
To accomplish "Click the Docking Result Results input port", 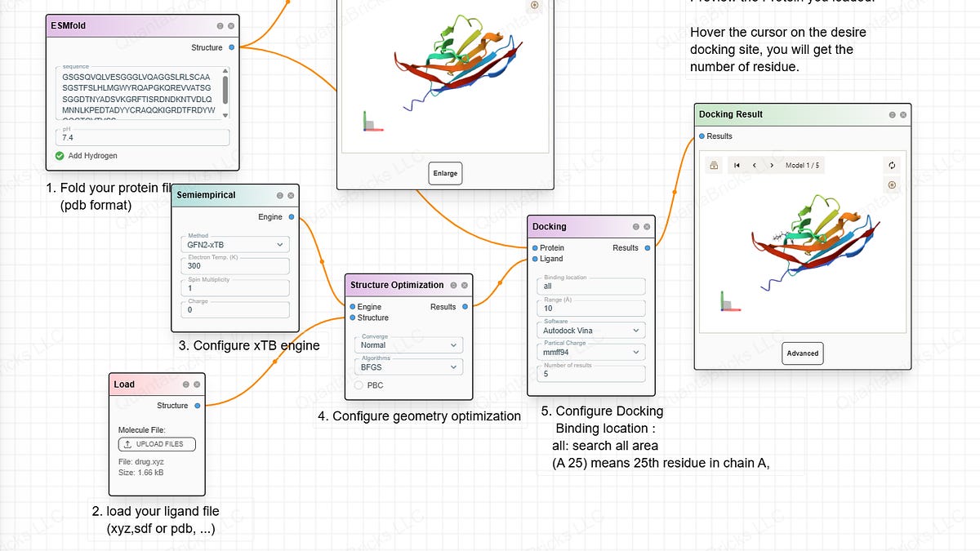I will click(x=702, y=136).
